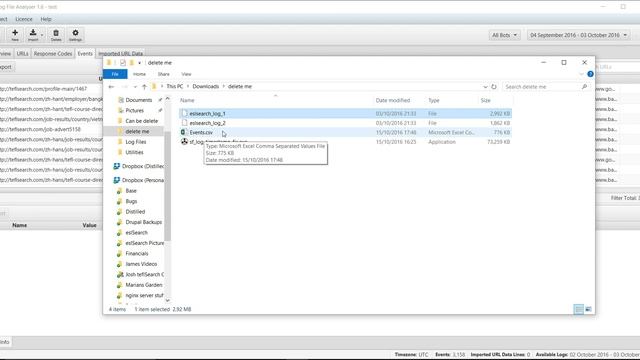Open the Can be delete folder
The image size is (640, 360).
click(x=141, y=121)
